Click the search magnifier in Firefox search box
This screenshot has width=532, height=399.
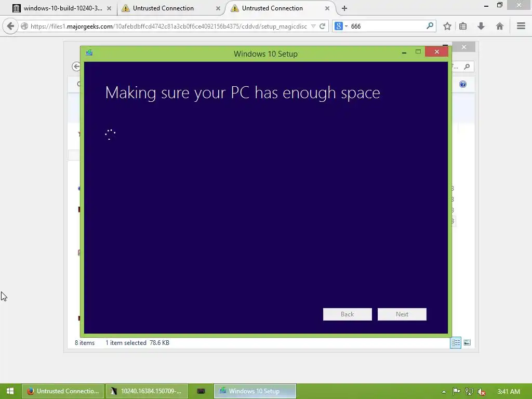coord(430,26)
